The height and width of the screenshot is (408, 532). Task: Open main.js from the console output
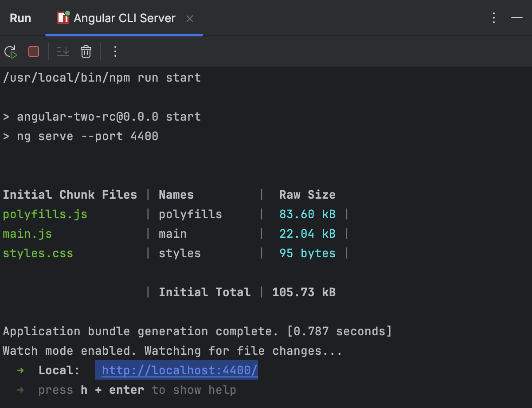(x=27, y=234)
